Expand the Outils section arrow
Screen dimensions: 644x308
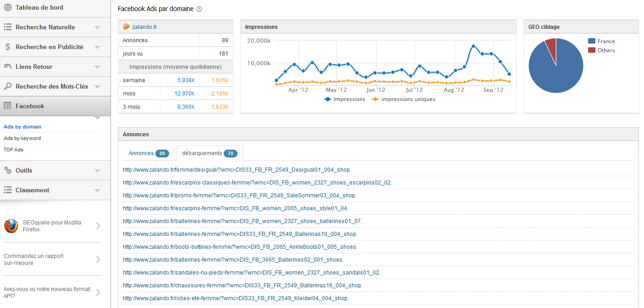[x=97, y=171]
